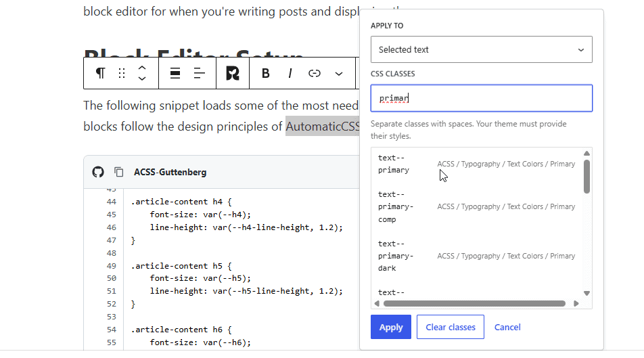Click the vertical scrollbar thumb in suggestions
The width and height of the screenshot is (644, 358).
pos(586,177)
